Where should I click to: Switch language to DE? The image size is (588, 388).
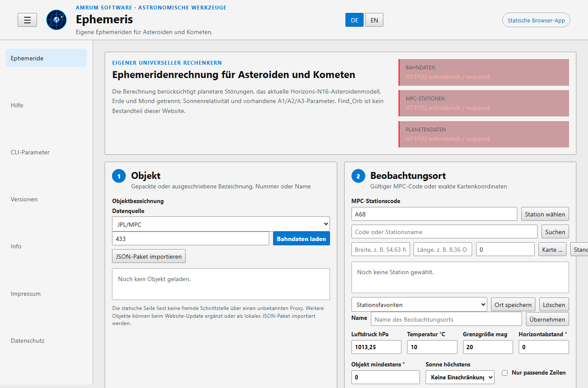coord(355,20)
